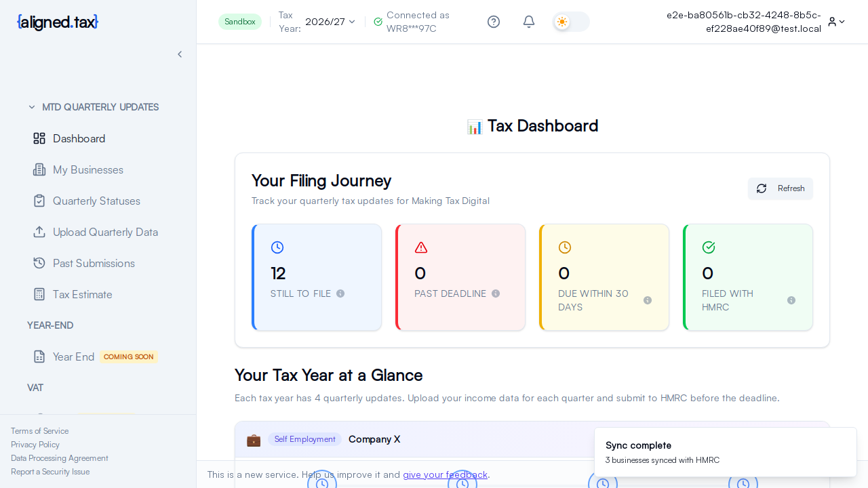Image resolution: width=868 pixels, height=488 pixels.
Task: Open the give your feedback link
Action: point(445,474)
